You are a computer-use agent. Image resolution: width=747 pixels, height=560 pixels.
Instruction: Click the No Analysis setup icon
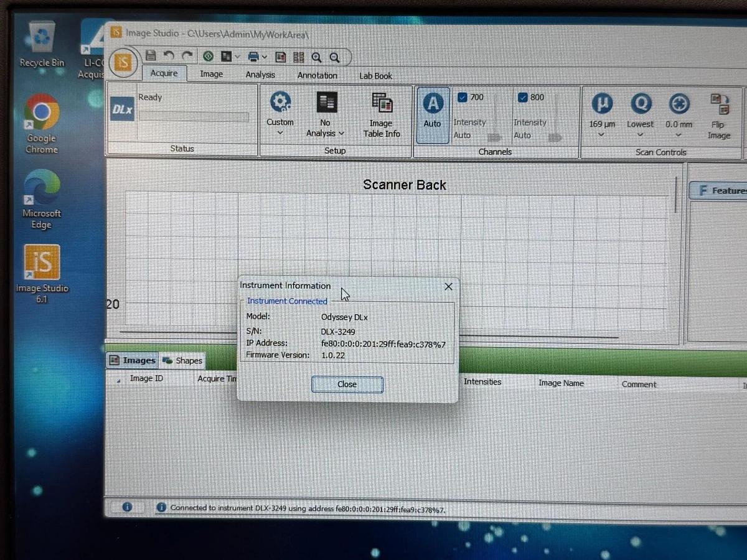tap(326, 103)
